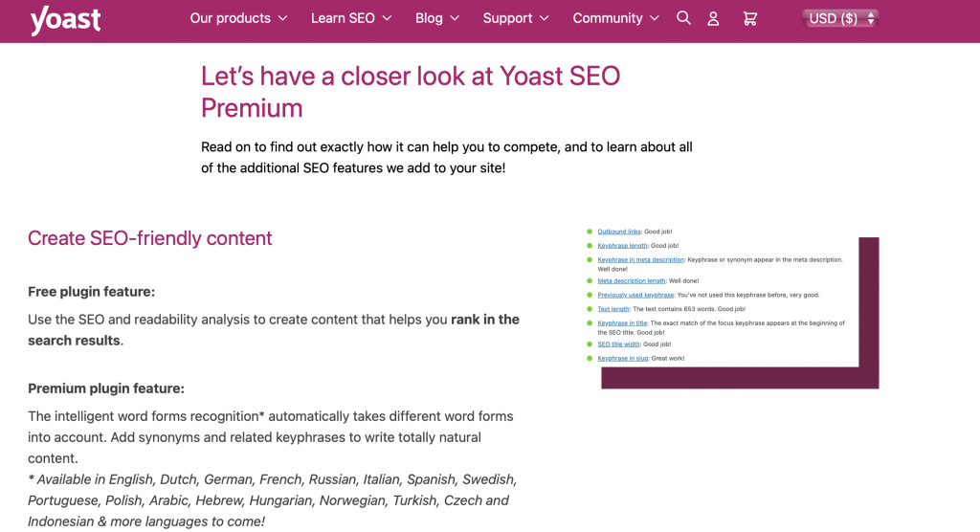The image size is (980, 532).
Task: Click the SEO title width link
Action: click(618, 344)
